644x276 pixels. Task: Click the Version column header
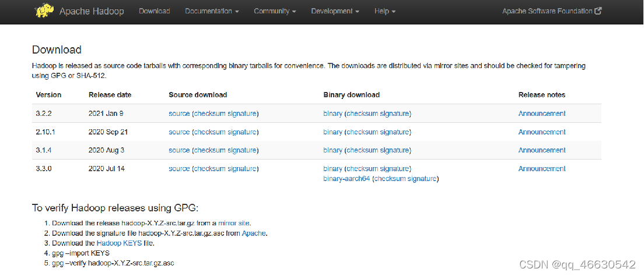(48, 95)
